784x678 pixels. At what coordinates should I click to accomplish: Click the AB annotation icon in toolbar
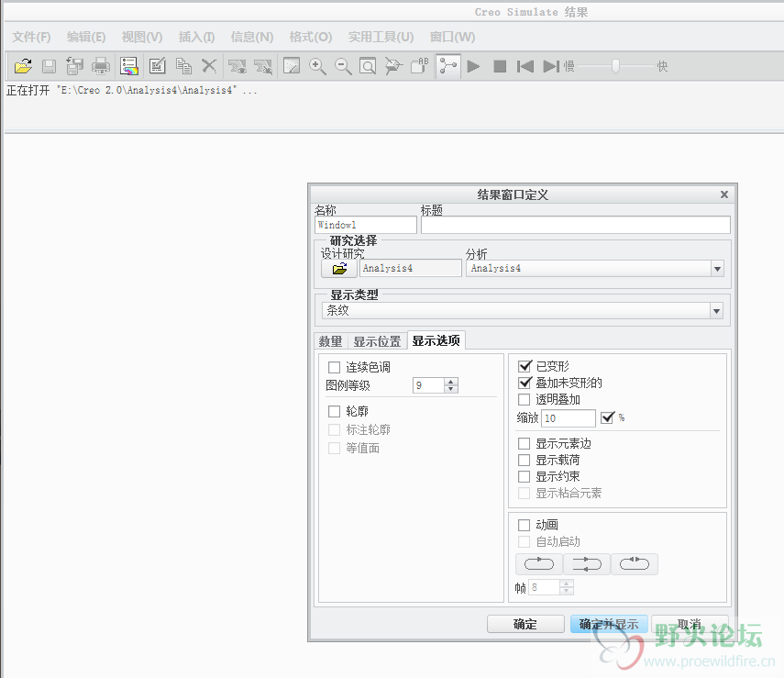point(420,66)
